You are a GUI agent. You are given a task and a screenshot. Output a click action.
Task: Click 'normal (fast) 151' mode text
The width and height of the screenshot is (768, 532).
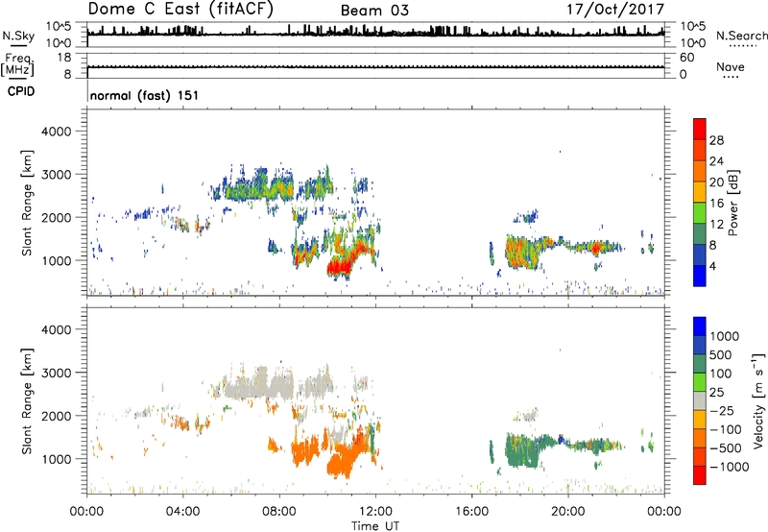(145, 95)
